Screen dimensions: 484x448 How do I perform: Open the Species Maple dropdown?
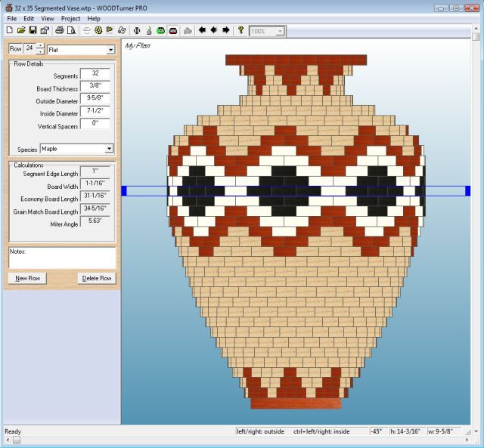tap(109, 149)
